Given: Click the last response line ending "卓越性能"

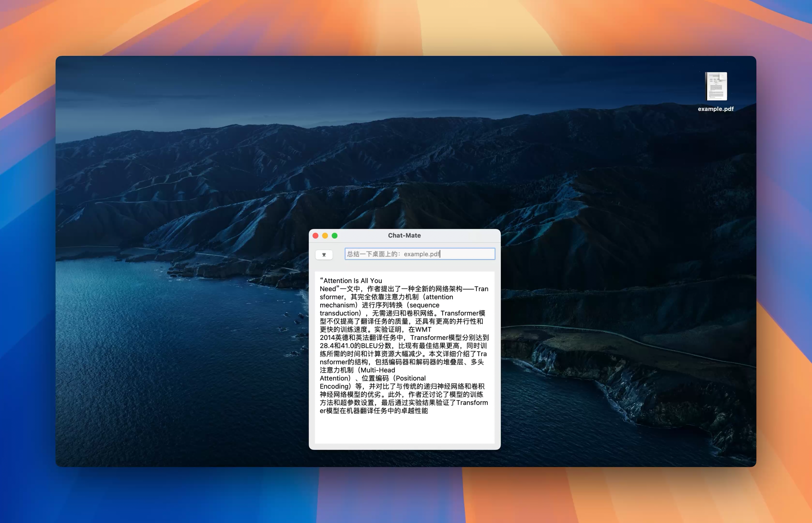Looking at the screenshot, I should click(374, 411).
